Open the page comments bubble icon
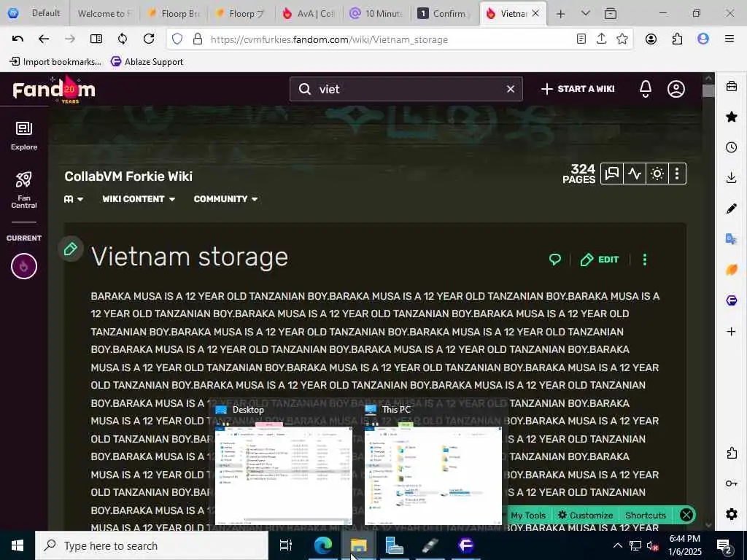The width and height of the screenshot is (747, 560). pos(555,260)
